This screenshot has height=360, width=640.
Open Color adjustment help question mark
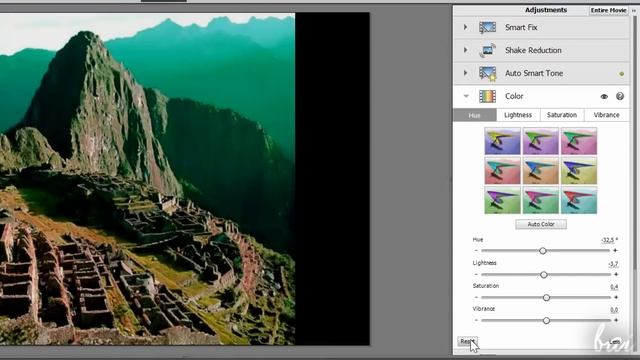tap(620, 96)
